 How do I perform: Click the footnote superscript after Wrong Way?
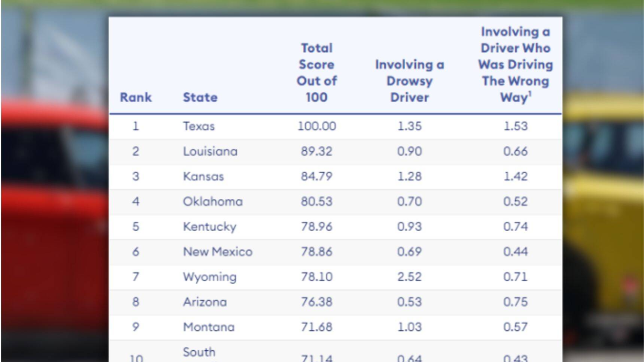530,94
